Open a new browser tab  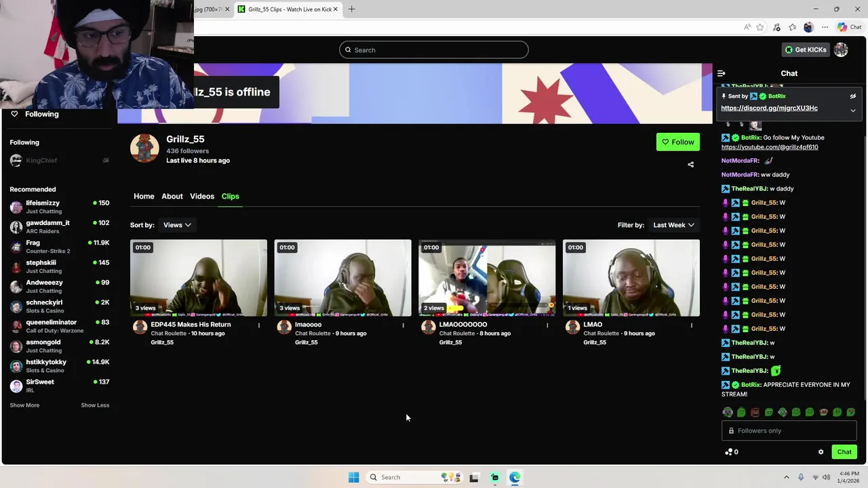point(351,9)
